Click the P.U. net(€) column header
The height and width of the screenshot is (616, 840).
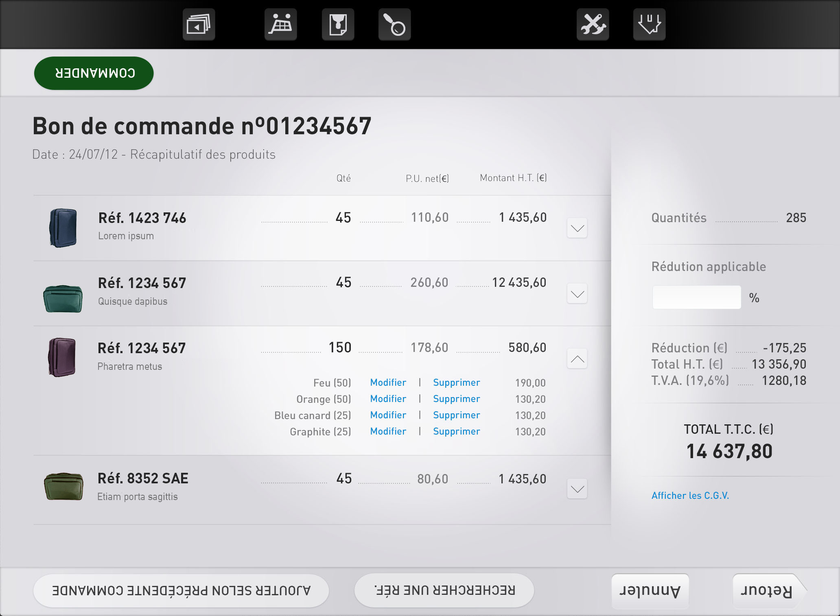coord(427,178)
